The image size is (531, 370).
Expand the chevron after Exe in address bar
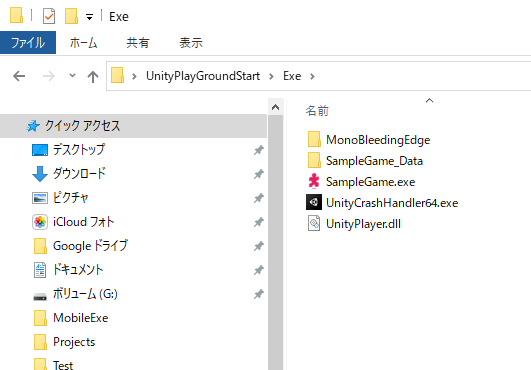[312, 77]
